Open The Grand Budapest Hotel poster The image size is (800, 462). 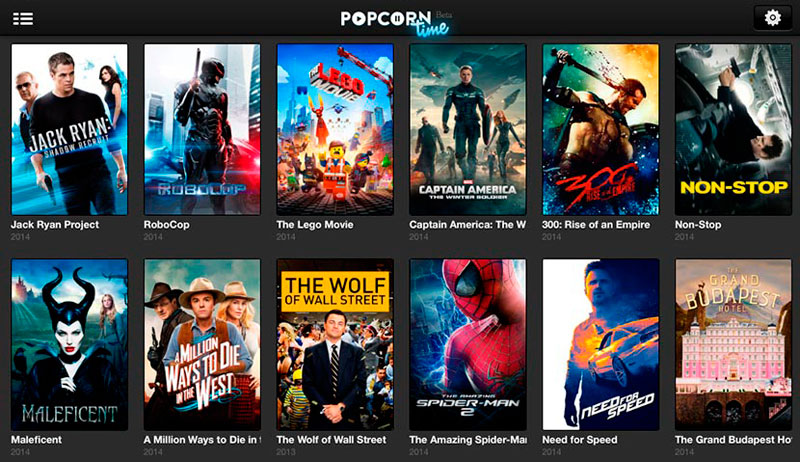(x=733, y=345)
